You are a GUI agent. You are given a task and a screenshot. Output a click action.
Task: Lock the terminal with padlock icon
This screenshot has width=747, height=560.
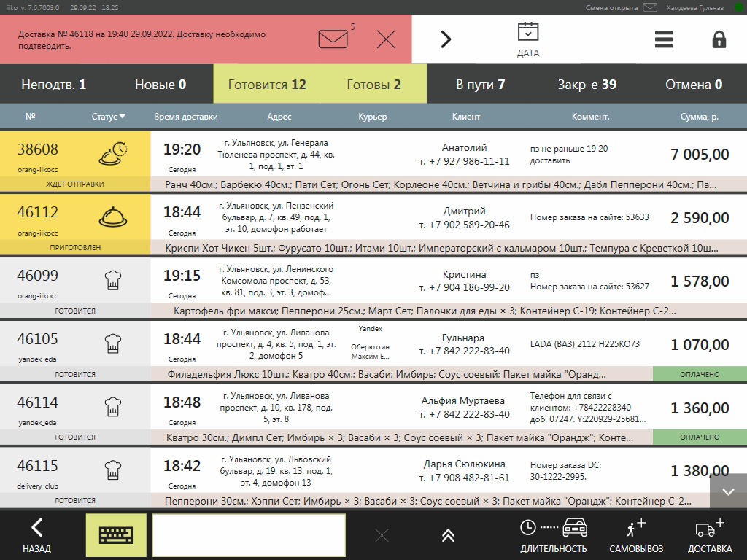click(x=719, y=39)
